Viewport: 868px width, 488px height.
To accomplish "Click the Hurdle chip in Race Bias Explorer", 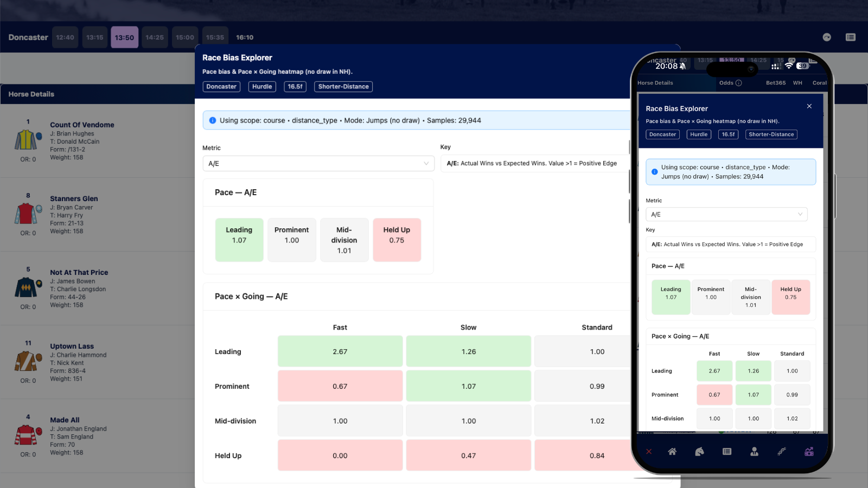I will tap(262, 86).
